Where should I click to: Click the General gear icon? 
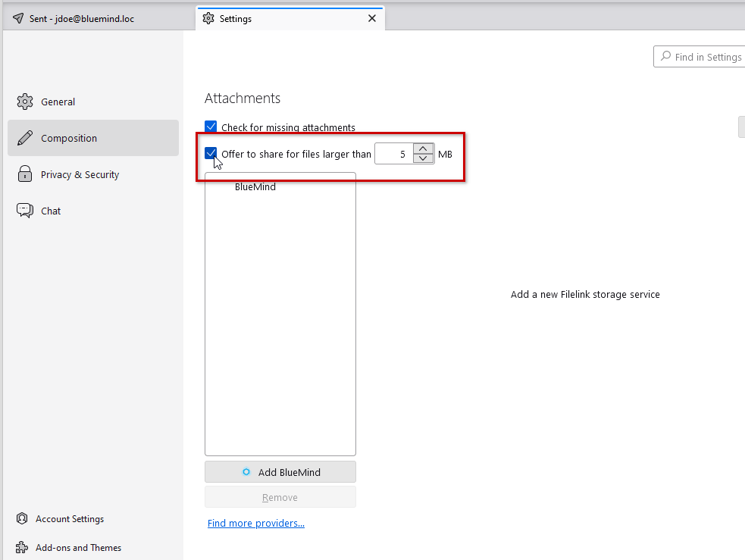25,102
